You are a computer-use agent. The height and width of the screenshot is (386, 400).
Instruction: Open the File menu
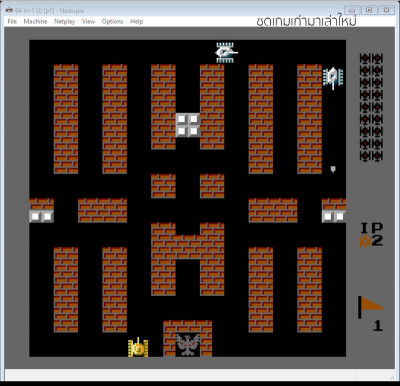[x=12, y=21]
